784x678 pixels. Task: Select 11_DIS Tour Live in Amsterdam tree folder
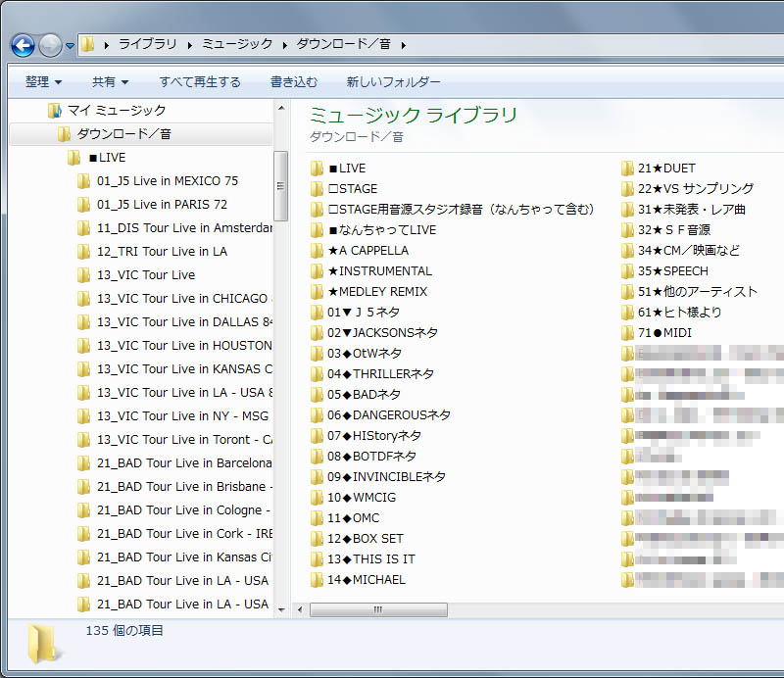coord(184,228)
